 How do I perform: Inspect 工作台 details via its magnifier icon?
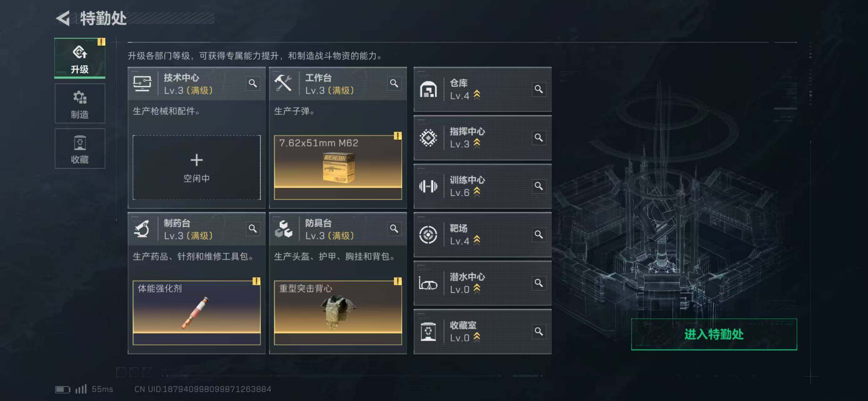[394, 83]
